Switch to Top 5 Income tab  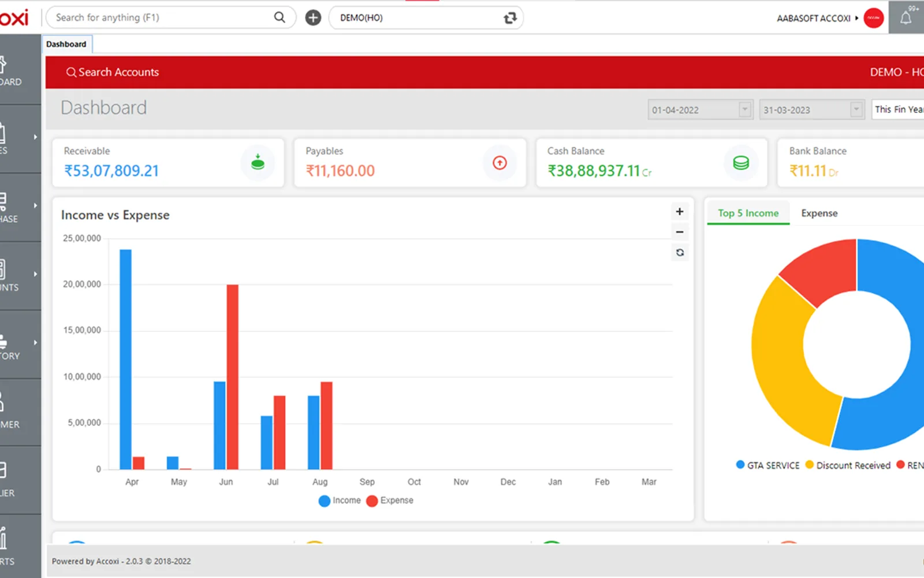coord(748,213)
